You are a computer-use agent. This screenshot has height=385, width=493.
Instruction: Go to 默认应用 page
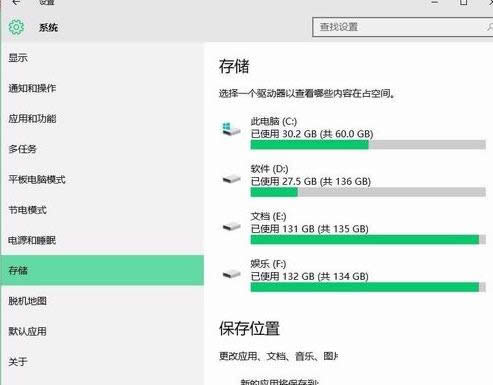(102, 331)
